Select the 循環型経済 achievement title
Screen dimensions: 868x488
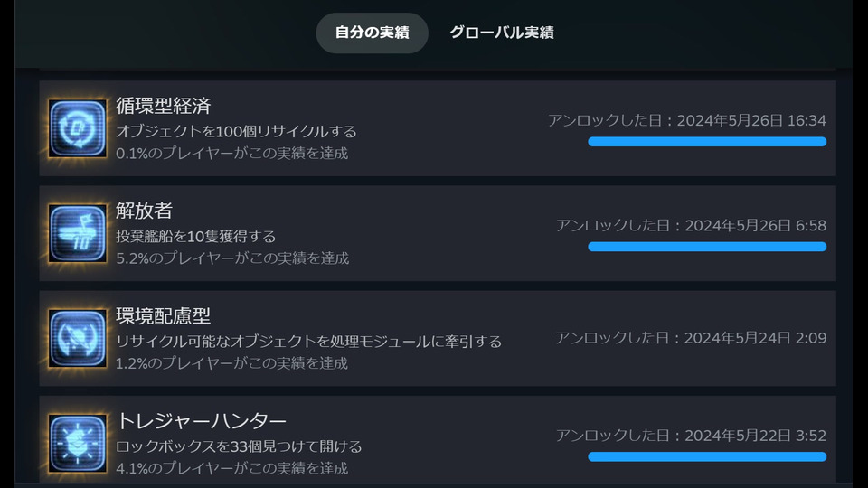164,106
